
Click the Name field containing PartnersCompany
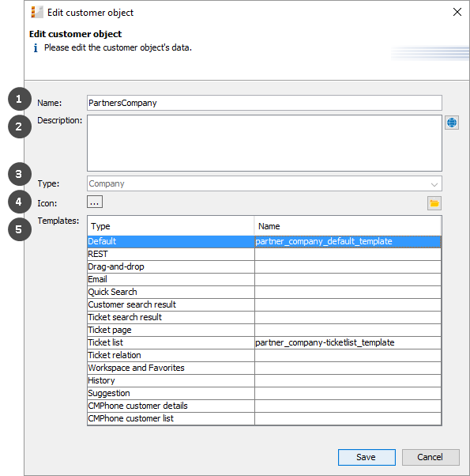point(265,103)
